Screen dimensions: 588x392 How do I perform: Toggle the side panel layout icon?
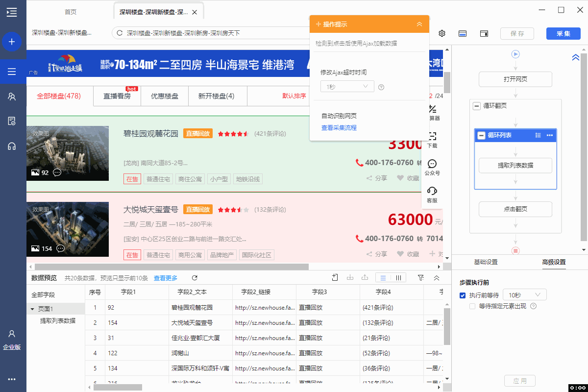(x=484, y=33)
